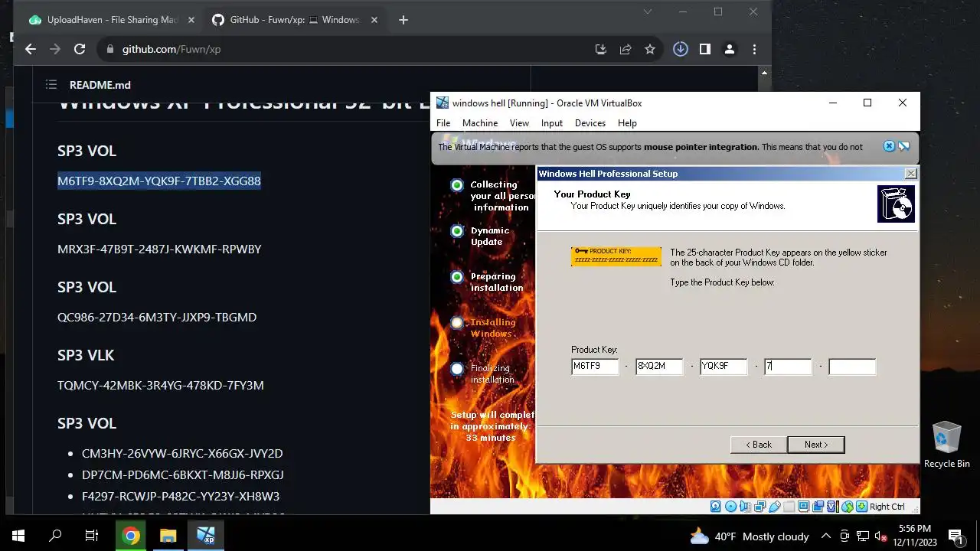Viewport: 980px width, 551px height.
Task: Click the recording indicator icon in VirtualBox status bar
Action: tap(818, 507)
